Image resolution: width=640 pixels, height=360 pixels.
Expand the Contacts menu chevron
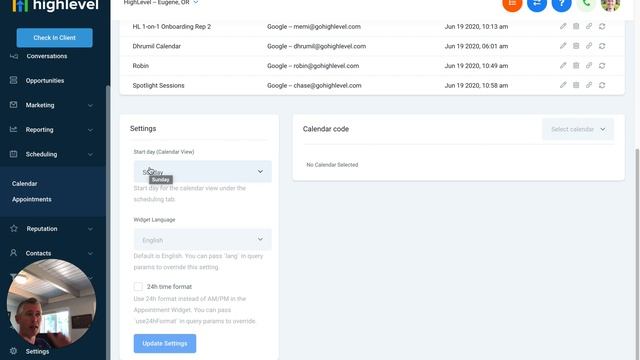[x=90, y=253]
